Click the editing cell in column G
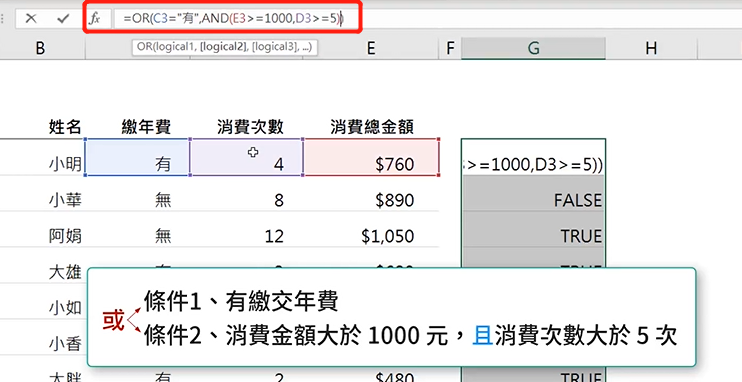 tap(533, 158)
